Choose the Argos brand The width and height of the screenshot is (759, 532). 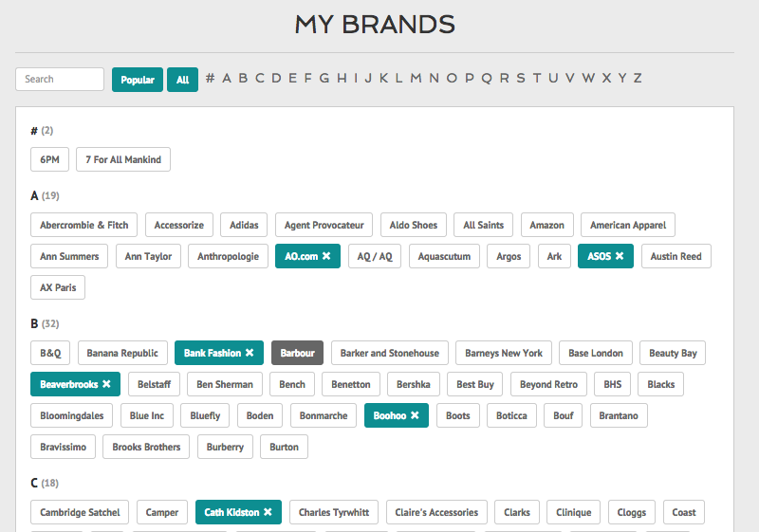point(509,256)
